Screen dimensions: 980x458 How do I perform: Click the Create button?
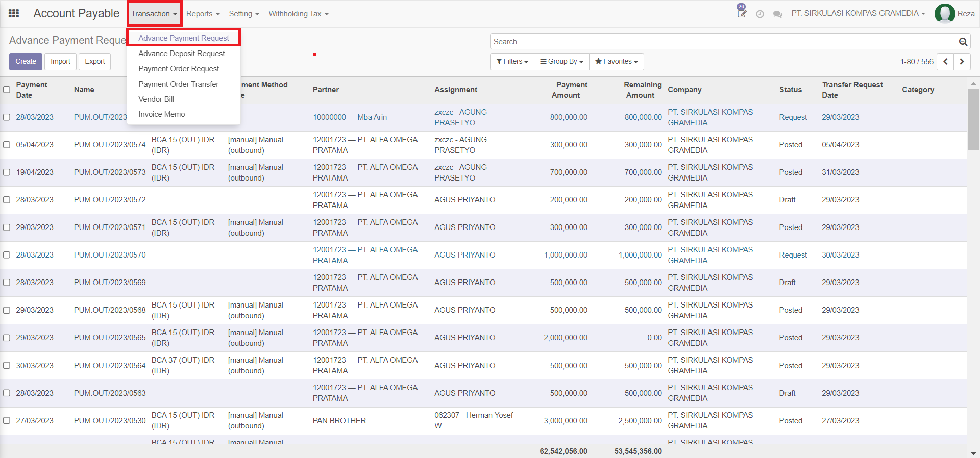tap(26, 62)
